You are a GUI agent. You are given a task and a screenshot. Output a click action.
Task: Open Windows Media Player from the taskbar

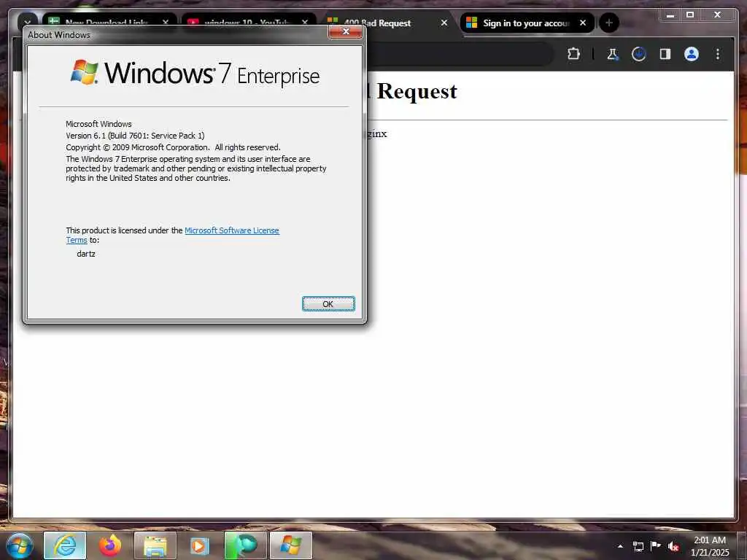click(x=200, y=545)
